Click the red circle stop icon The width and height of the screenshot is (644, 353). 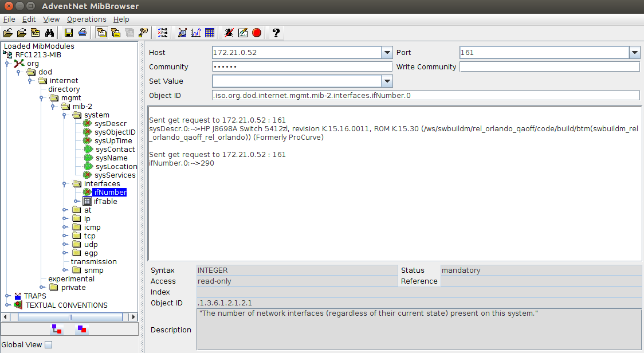click(x=257, y=33)
